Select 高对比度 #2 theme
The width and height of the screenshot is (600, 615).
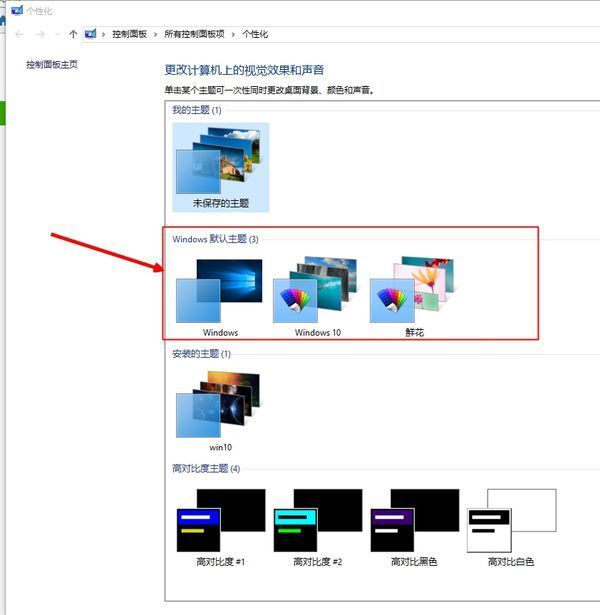click(x=318, y=527)
